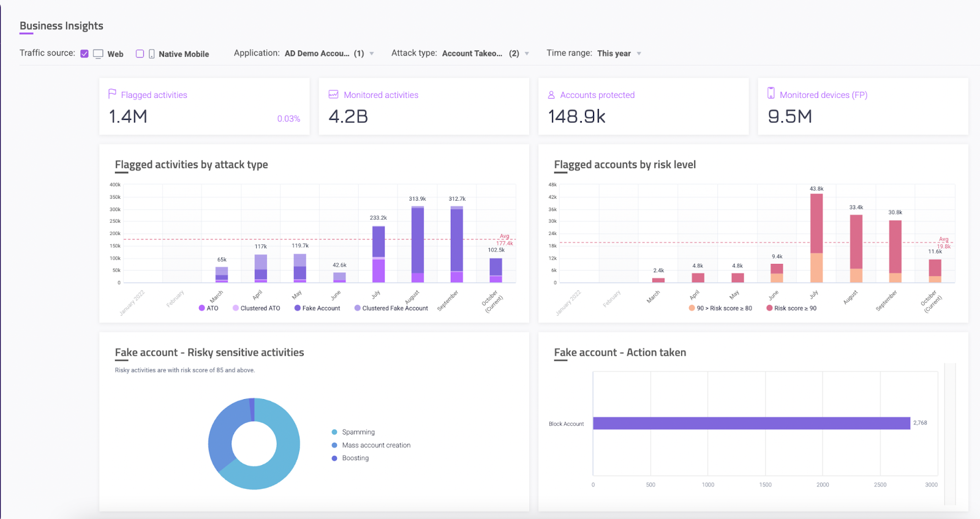Toggle the 90 > Risk score ≥ 80 legend

click(720, 308)
